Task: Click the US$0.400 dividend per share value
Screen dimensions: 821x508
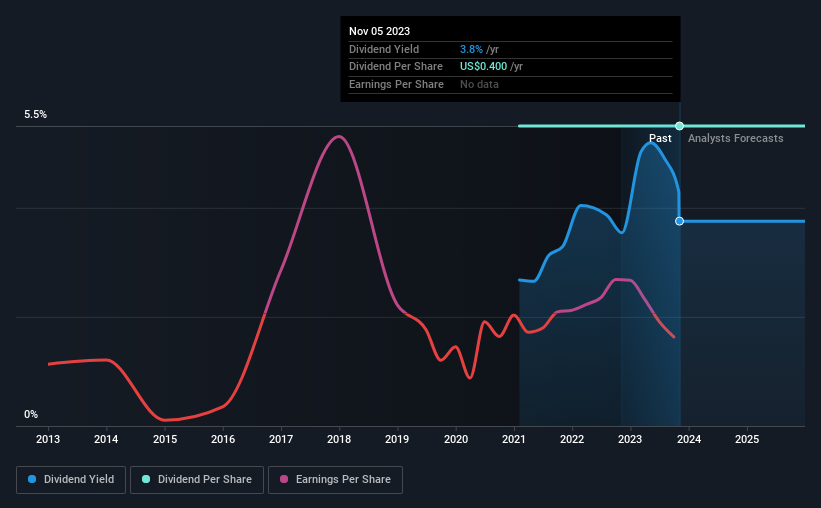Action: pos(483,67)
